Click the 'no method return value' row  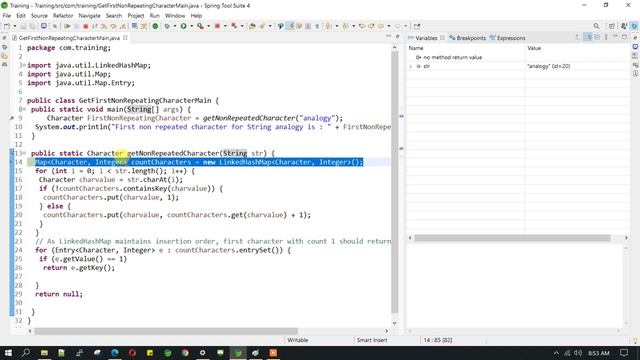coord(453,58)
